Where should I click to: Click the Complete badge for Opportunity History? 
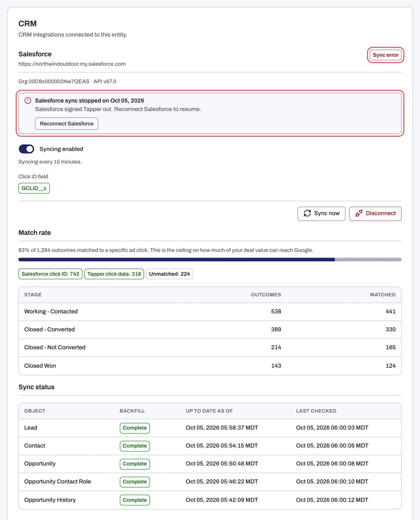click(135, 500)
